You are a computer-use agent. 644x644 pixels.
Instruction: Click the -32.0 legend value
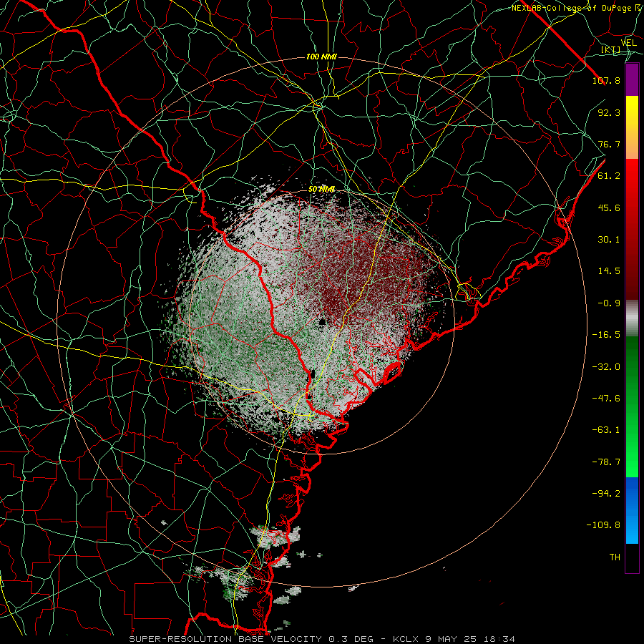[606, 367]
